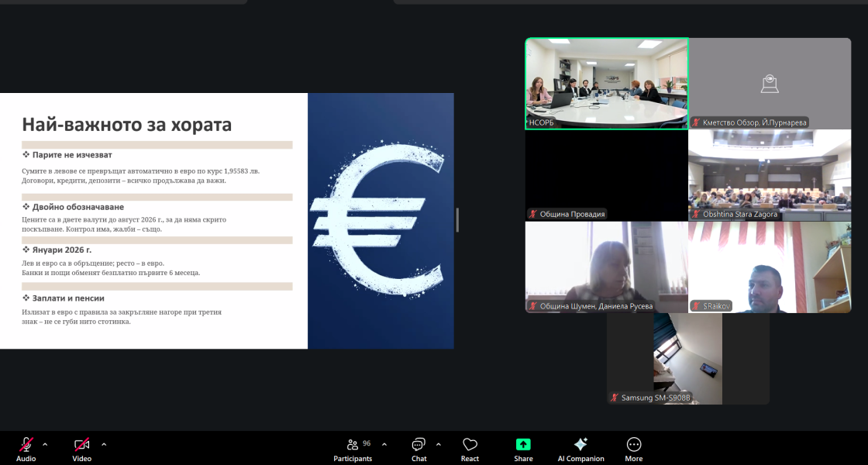Open audio options arrow beside Audio
Screen dimensions: 868x465
[x=45, y=445]
